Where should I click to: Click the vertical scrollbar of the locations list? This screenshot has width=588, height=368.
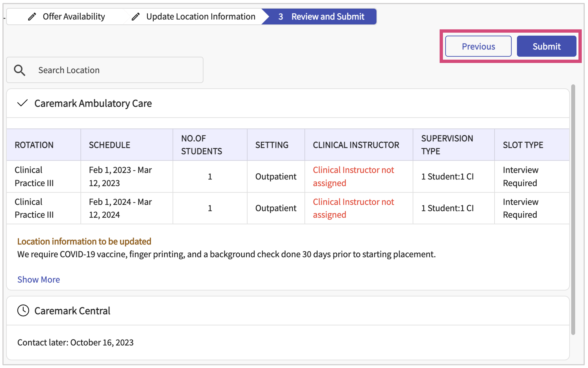573,210
